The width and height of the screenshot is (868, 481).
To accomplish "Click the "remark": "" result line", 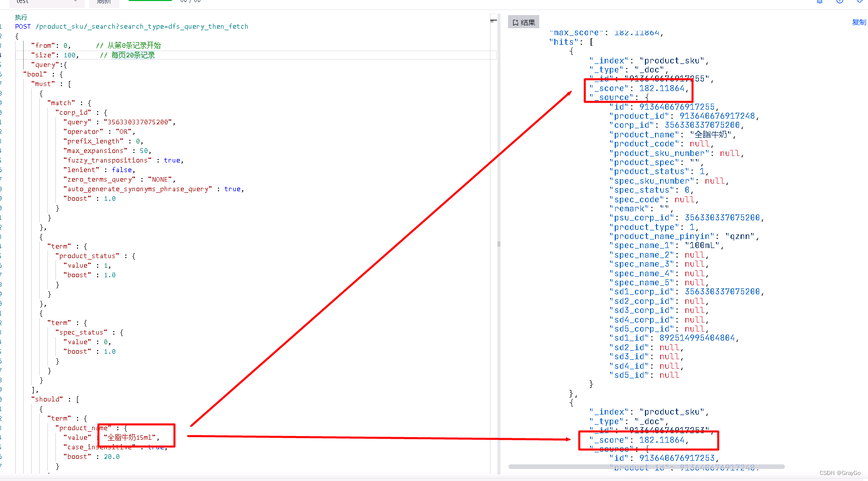I will (x=641, y=208).
